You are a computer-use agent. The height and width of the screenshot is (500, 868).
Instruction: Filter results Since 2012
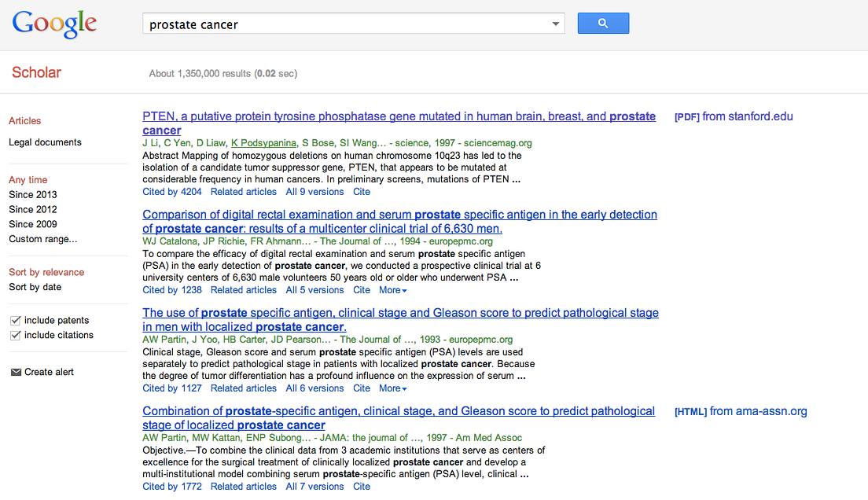pos(33,210)
